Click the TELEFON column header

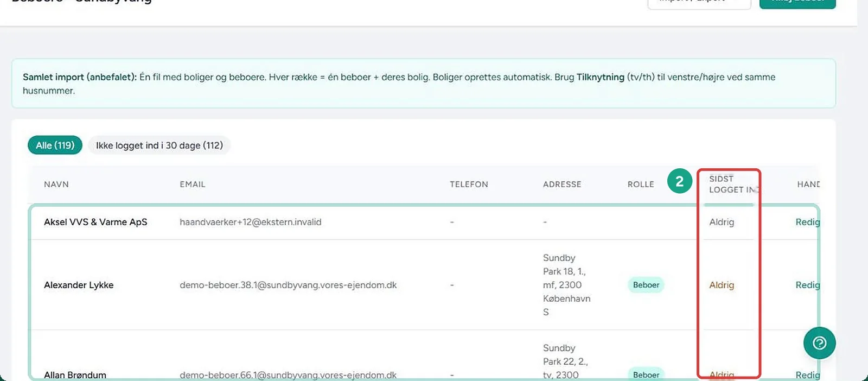click(469, 185)
